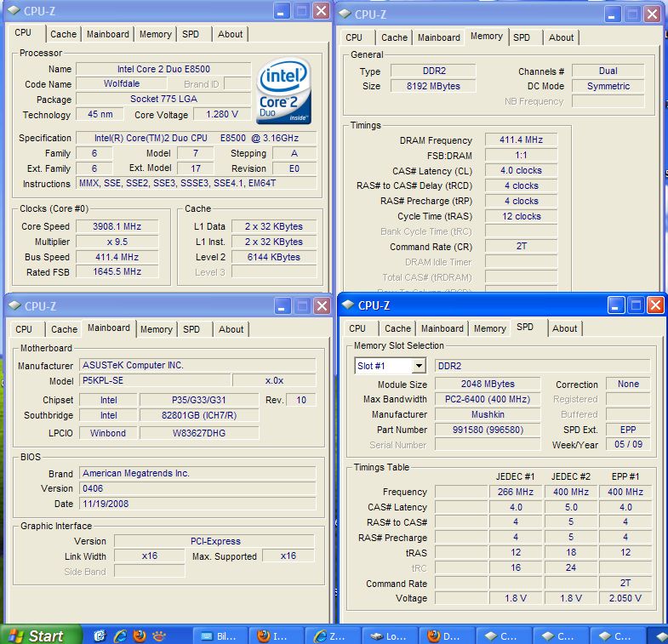Switch to the "Lo..." taskbar button
668x644 pixels.
(390, 635)
